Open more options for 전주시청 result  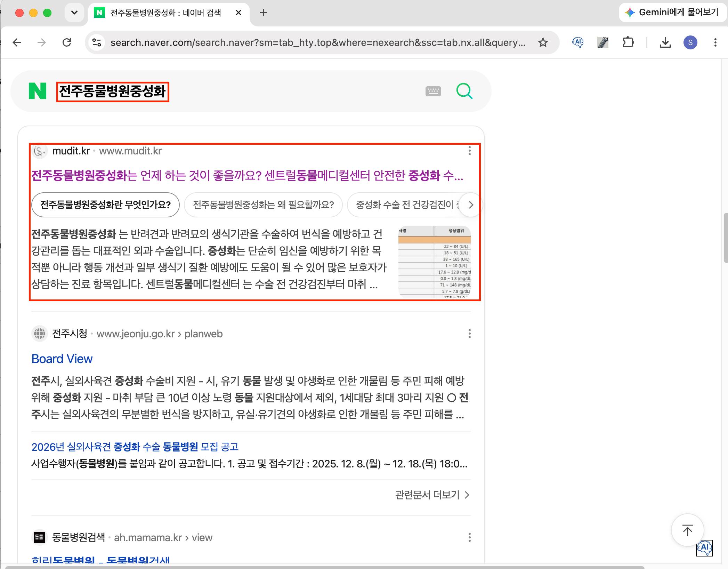point(469,334)
